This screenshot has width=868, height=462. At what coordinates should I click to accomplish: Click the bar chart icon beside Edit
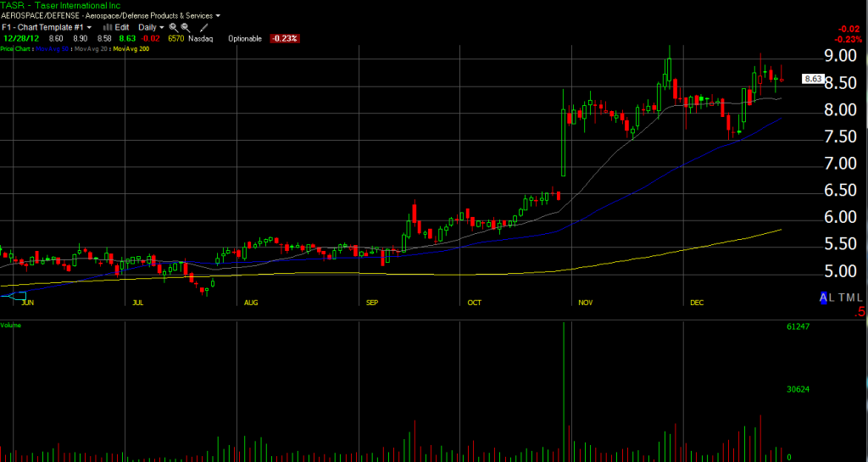(x=108, y=27)
